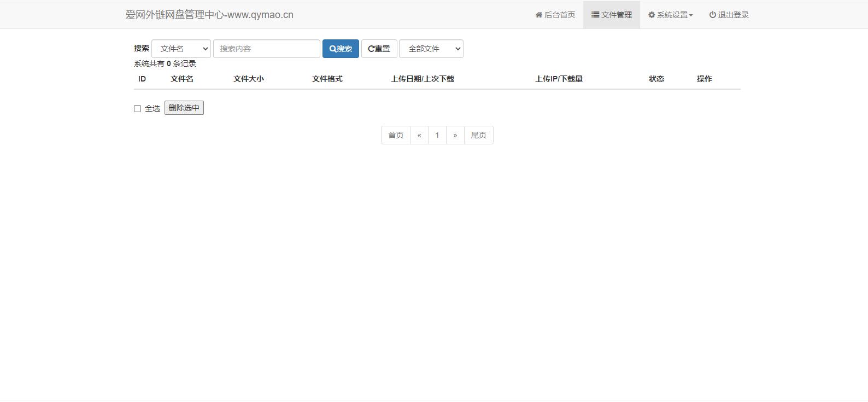Click the power icon beside 退出登录
This screenshot has width=868, height=402.
[712, 15]
